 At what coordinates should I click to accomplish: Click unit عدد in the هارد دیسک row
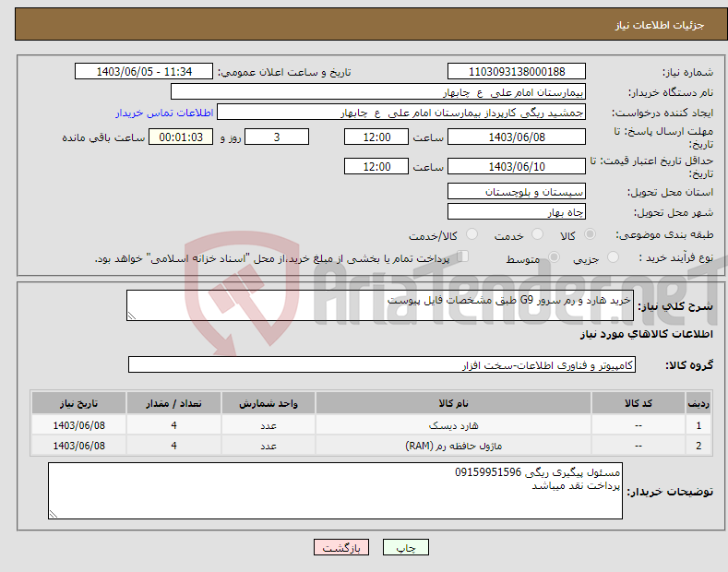pyautogui.click(x=269, y=425)
